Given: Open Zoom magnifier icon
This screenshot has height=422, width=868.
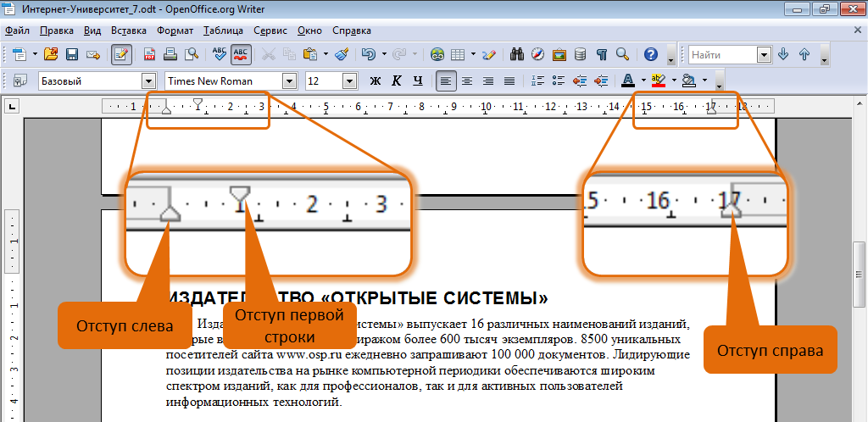Looking at the screenshot, I should click(623, 54).
